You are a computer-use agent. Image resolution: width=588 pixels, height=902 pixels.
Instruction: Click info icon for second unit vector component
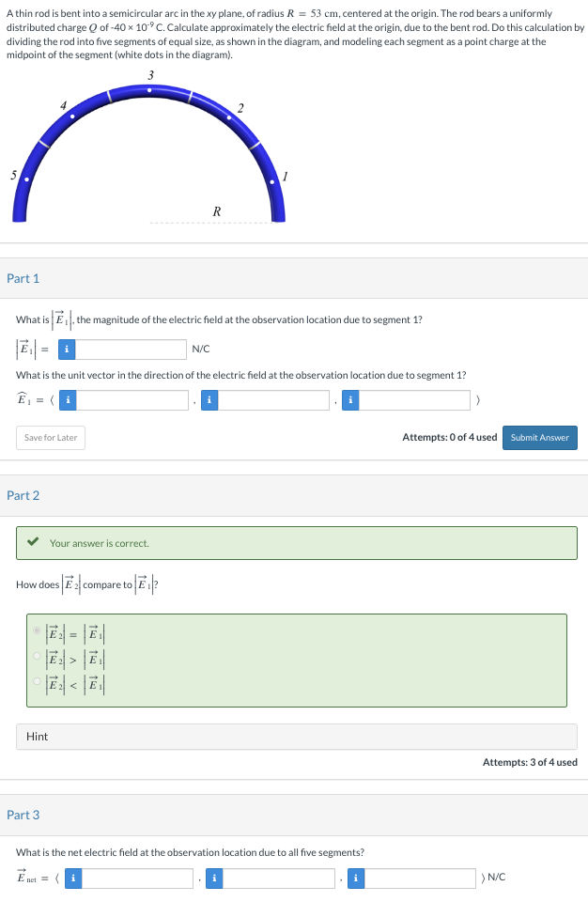coord(209,399)
